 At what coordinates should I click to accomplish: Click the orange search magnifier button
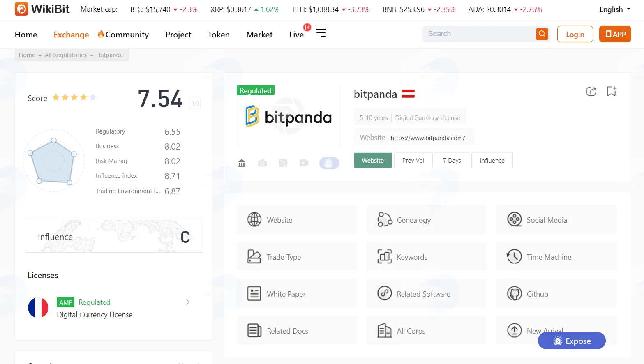[542, 34]
